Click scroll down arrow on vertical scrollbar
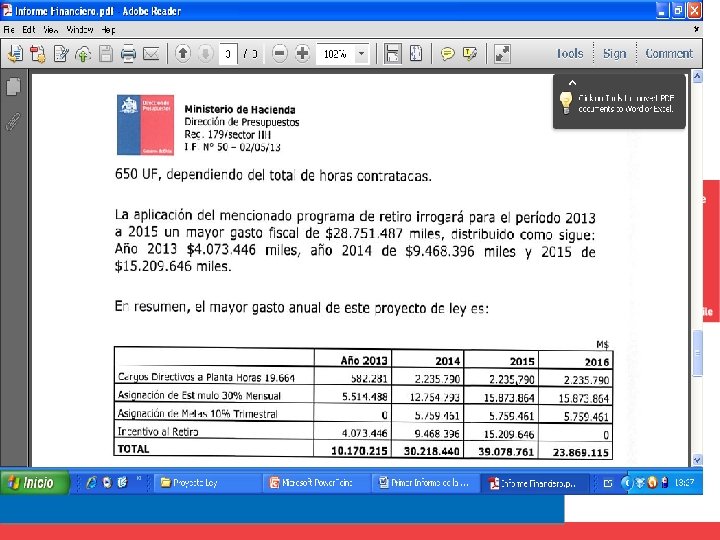 coord(697,460)
